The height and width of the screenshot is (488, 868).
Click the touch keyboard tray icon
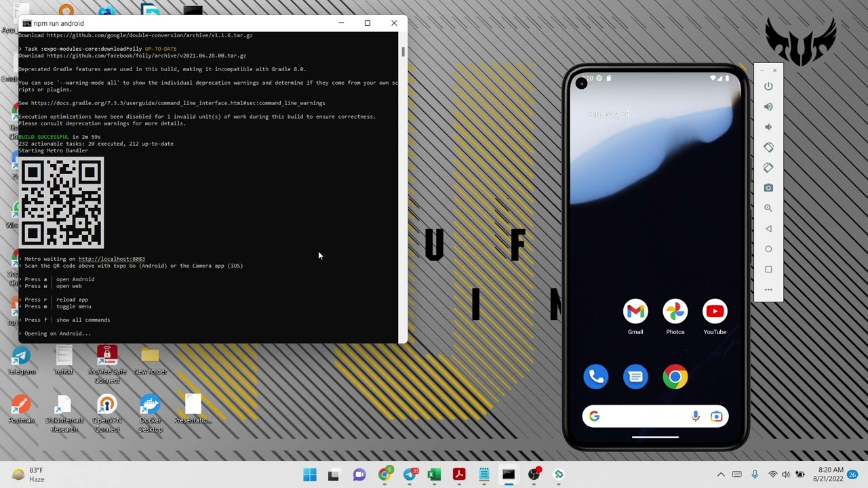tap(737, 474)
